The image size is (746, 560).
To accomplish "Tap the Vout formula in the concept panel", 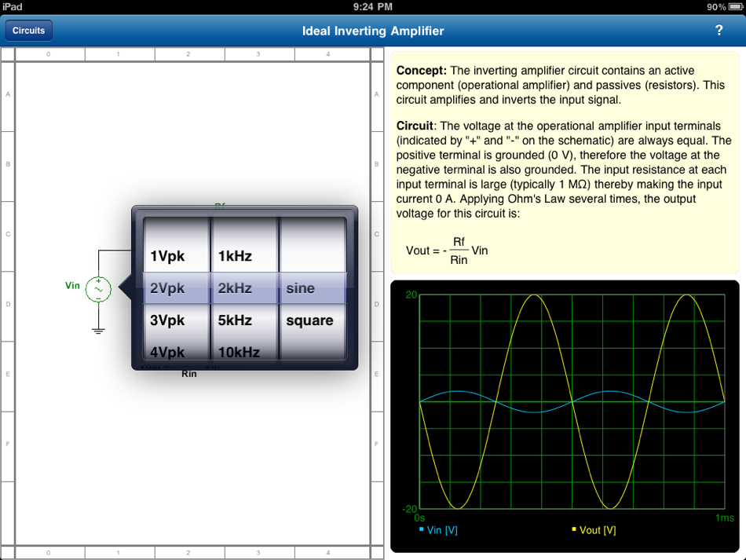I will pyautogui.click(x=447, y=251).
